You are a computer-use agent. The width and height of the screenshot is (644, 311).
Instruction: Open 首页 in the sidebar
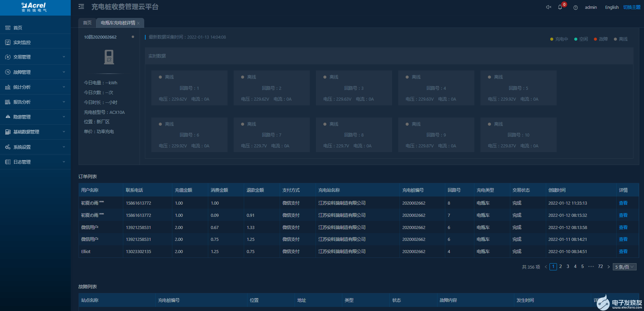click(x=35, y=28)
